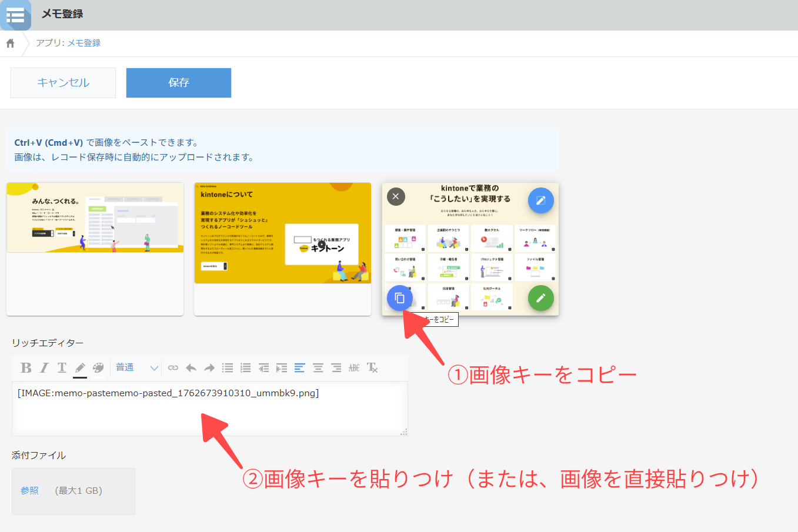798x532 pixels.
Task: Click the green pencil edit icon
Action: coord(540,298)
